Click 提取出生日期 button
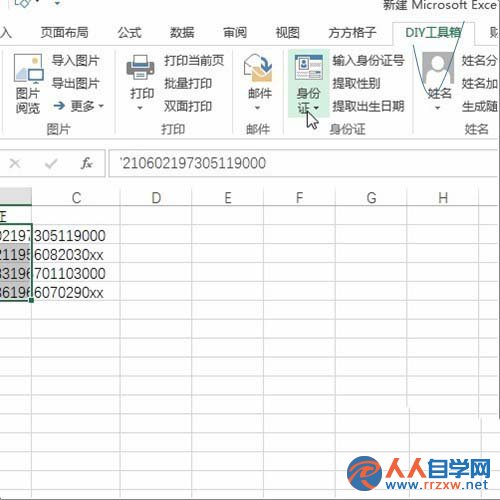This screenshot has height=500, width=500. pos(368,106)
